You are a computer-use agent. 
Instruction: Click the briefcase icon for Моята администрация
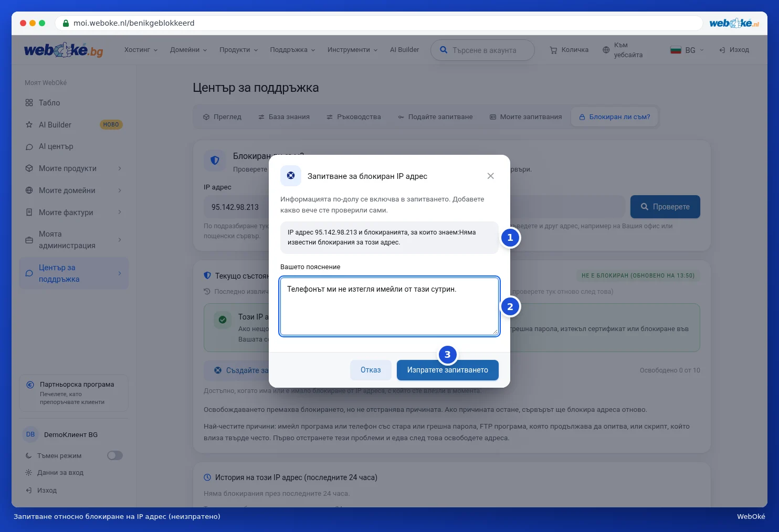[29, 240]
